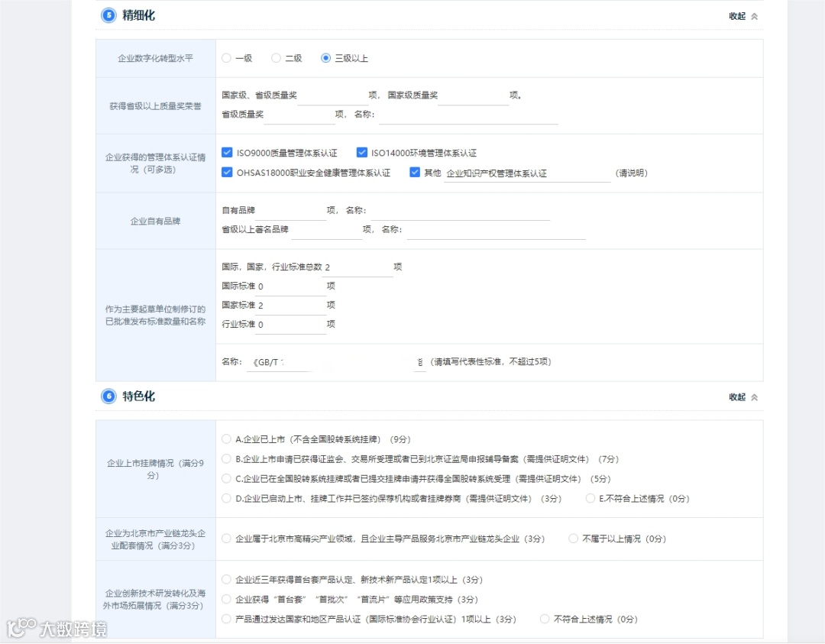825x644 pixels.
Task: Edit the 国际标准 count field
Action: click(291, 286)
